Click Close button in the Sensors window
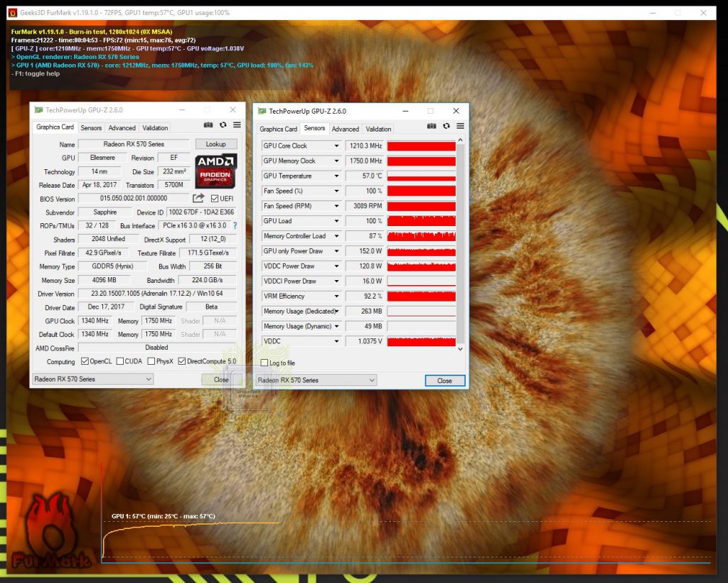This screenshot has width=728, height=583. click(x=444, y=380)
